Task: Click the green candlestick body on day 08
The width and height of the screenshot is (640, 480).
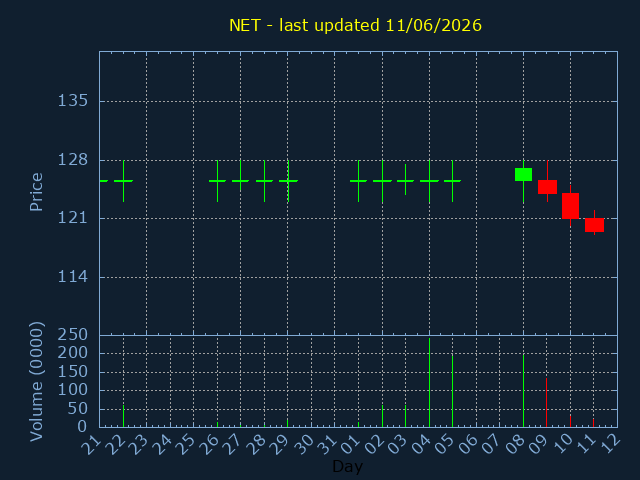Action: point(523,174)
